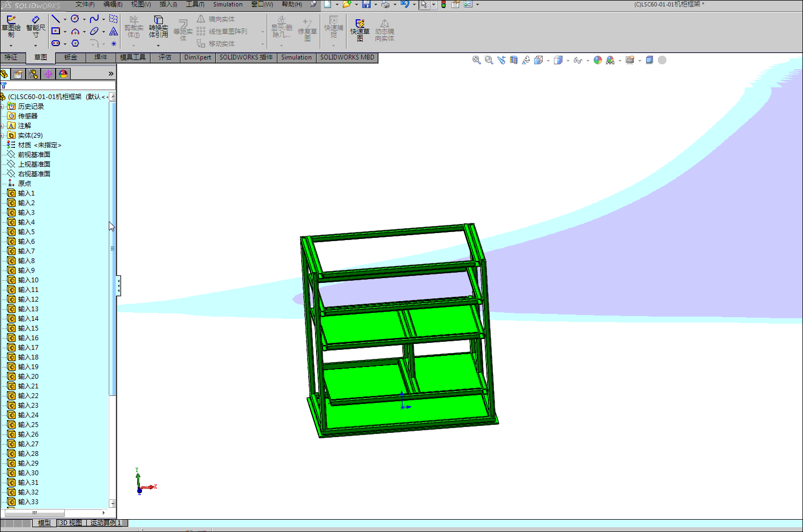Expand 历史记录 tree node
The image size is (803, 532).
click(x=3, y=107)
